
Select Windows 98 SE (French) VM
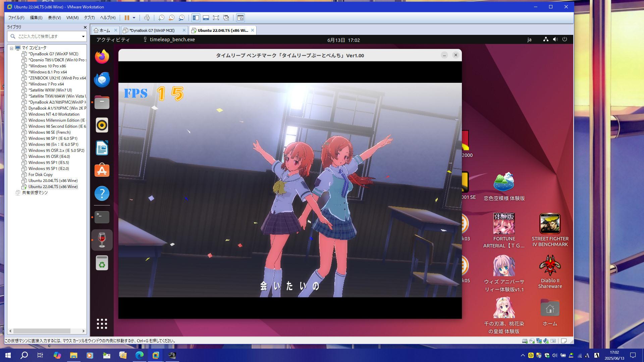49,132
